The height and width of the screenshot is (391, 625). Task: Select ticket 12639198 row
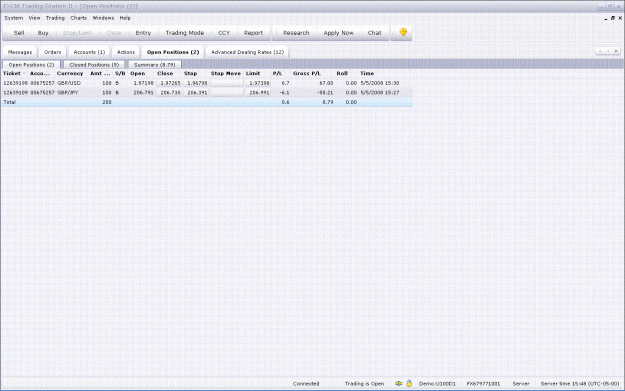(x=206, y=83)
